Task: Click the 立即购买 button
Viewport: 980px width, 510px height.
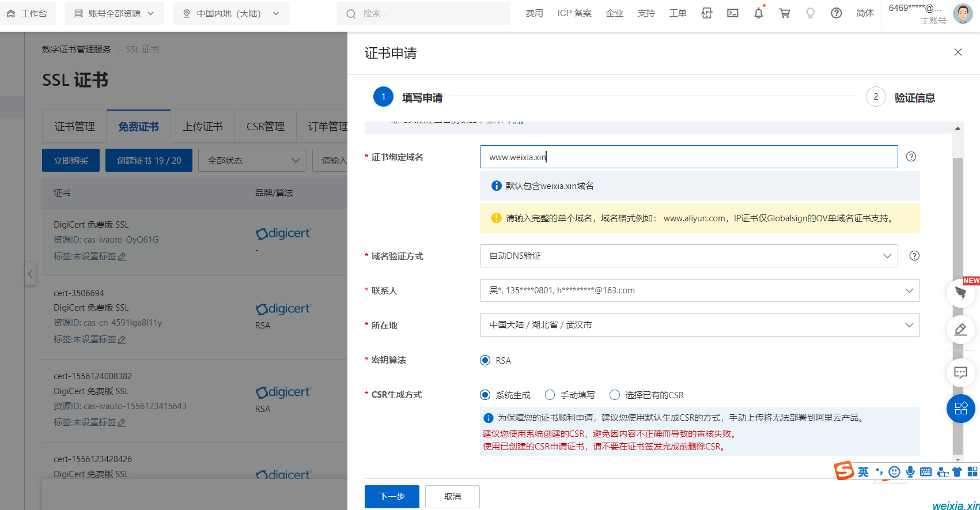Action: [x=71, y=160]
